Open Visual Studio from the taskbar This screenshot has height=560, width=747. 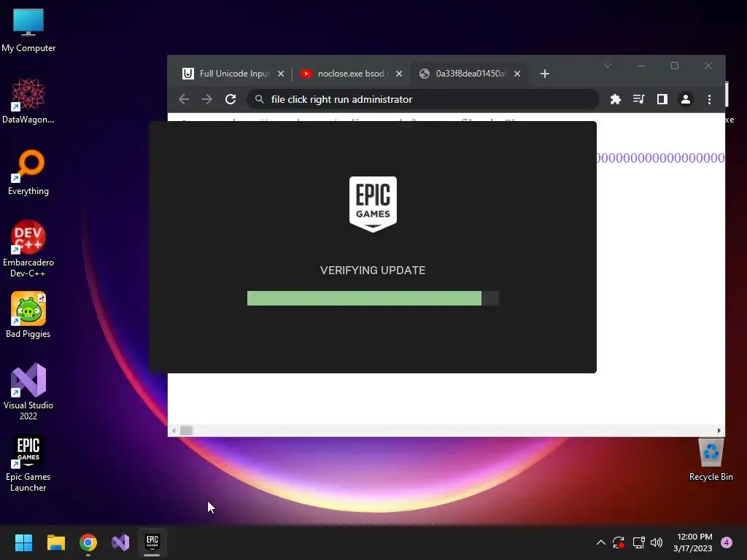120,542
